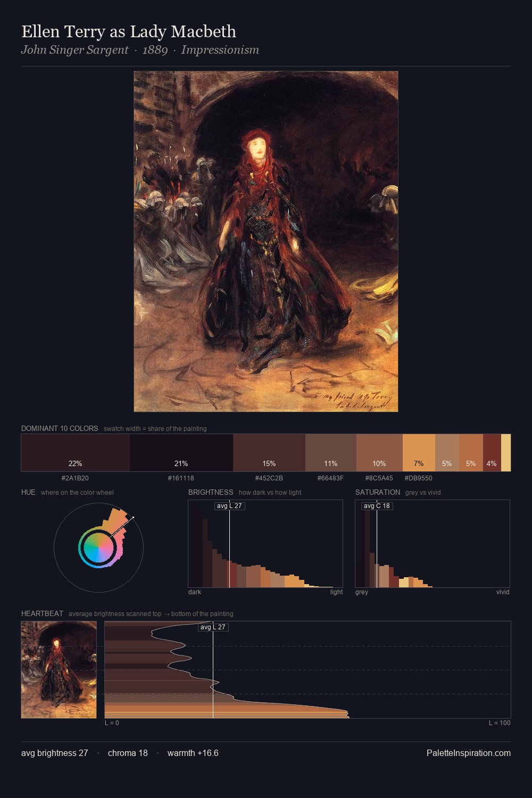This screenshot has height=798, width=532.
Task: Click hex code #66483F
Action: point(330,478)
